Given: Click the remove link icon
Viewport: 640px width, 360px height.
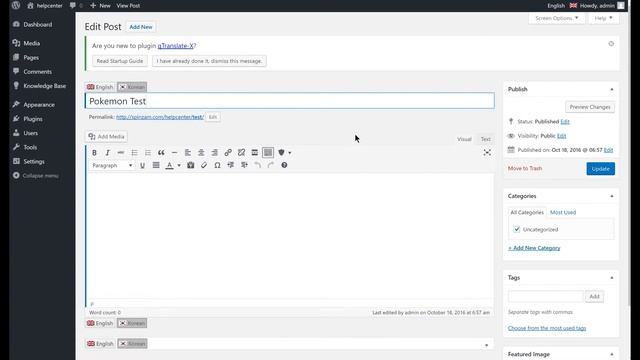Looking at the screenshot, I should [241, 153].
